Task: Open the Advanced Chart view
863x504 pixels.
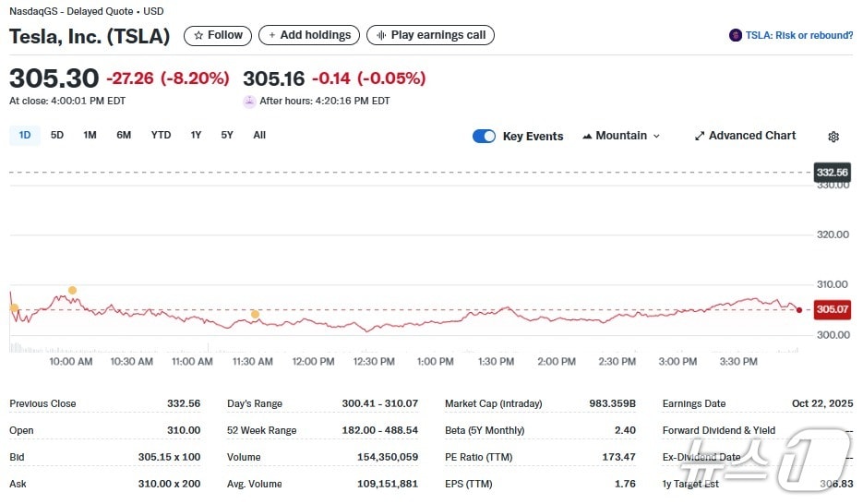Action: tap(745, 136)
